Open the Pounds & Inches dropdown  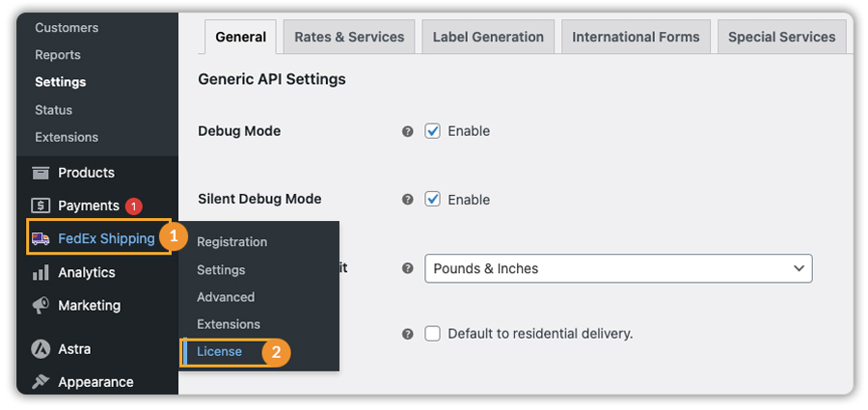(x=618, y=268)
